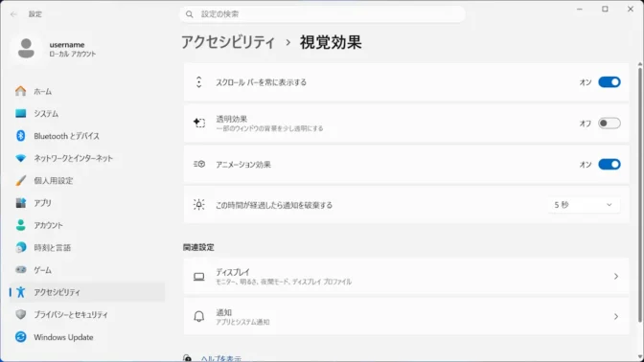Open Windows Update page

[x=87, y=337]
